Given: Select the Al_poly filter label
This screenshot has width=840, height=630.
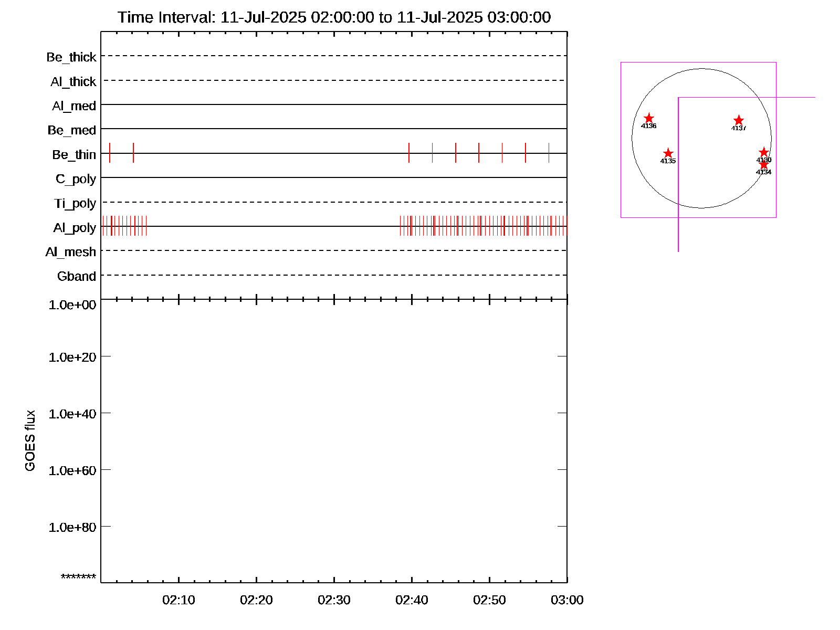Looking at the screenshot, I should (75, 228).
